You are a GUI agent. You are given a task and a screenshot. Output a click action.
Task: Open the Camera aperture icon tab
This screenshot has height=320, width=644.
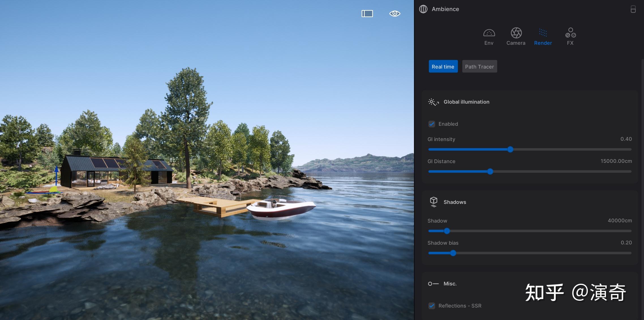(x=516, y=33)
